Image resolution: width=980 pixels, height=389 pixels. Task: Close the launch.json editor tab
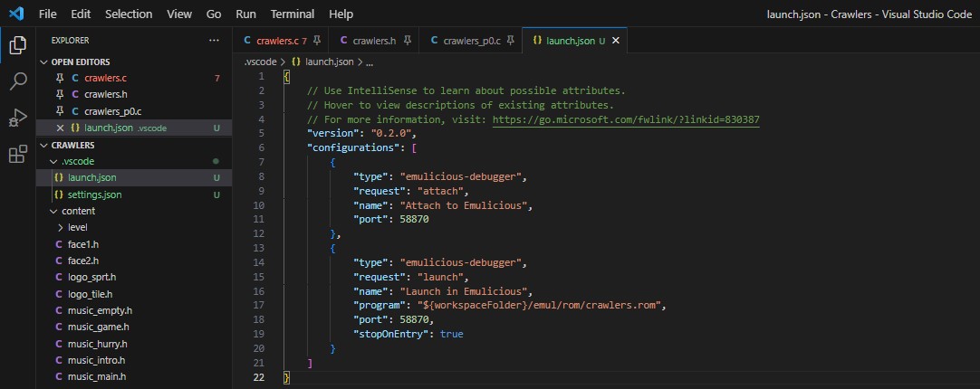(x=616, y=41)
